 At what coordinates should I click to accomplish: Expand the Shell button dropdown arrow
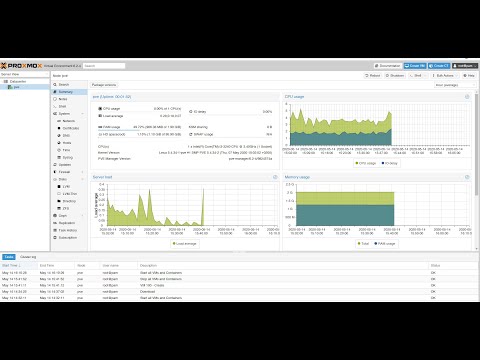pyautogui.click(x=425, y=76)
